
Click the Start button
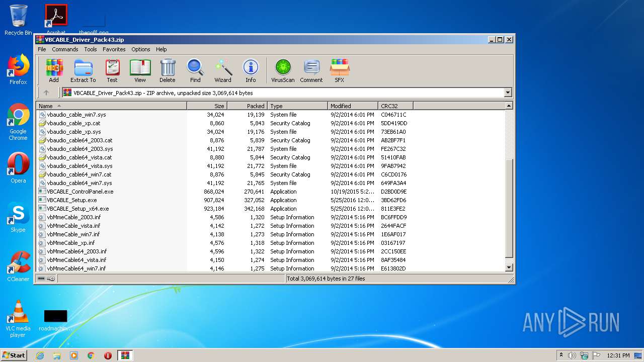pos(14,355)
